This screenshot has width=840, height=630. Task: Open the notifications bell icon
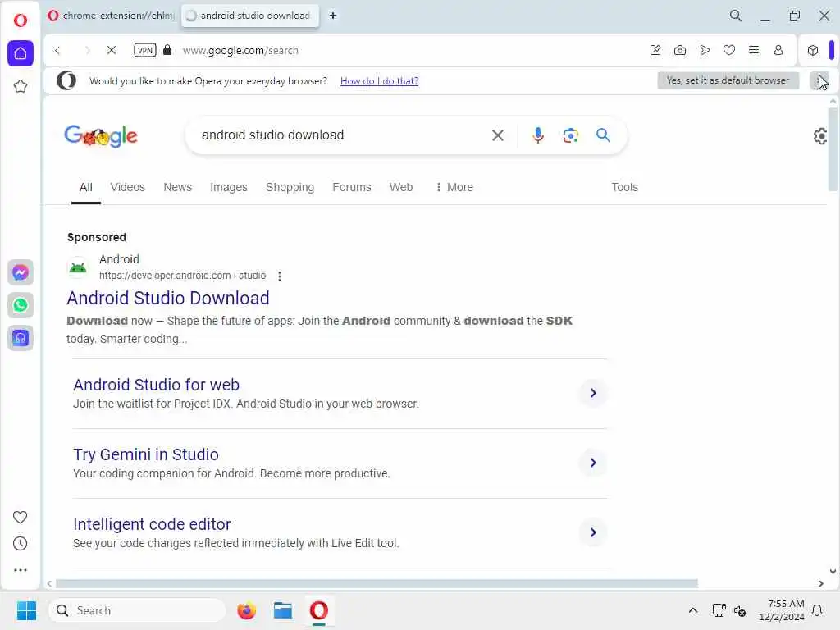[817, 610]
